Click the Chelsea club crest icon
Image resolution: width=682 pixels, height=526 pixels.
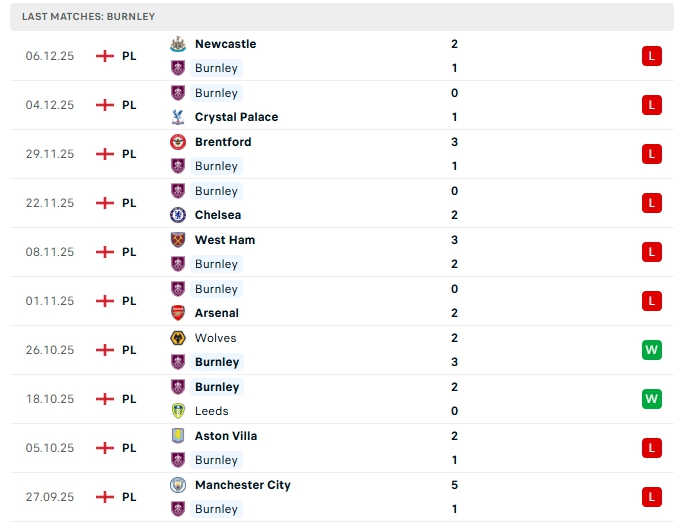coord(178,215)
